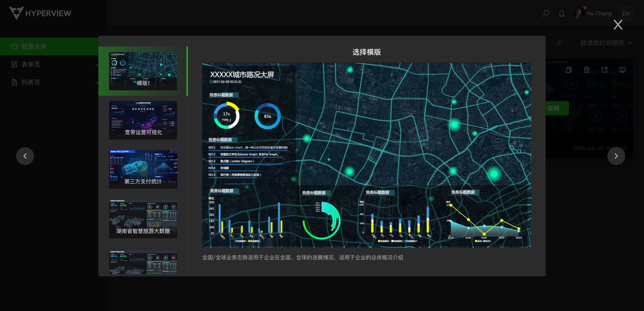
Task: Select the 模版1 template thumbnail
Action: click(143, 71)
